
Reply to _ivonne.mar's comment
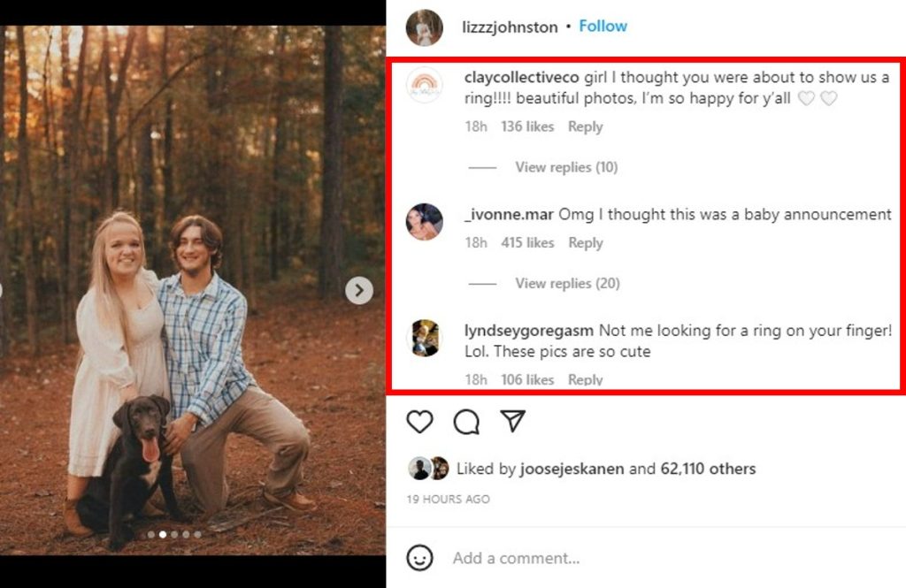[585, 242]
